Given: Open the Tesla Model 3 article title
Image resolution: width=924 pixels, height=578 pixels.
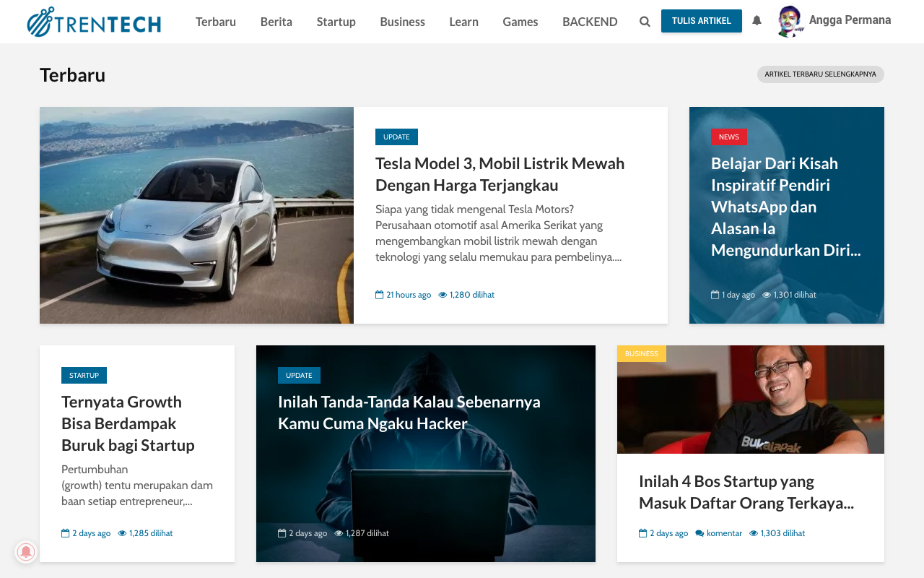Looking at the screenshot, I should click(x=500, y=174).
